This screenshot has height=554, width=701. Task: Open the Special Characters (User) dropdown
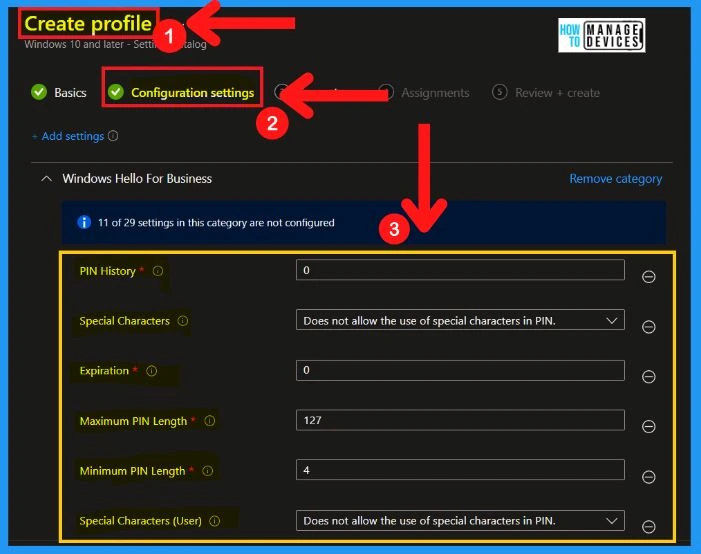tap(460, 520)
